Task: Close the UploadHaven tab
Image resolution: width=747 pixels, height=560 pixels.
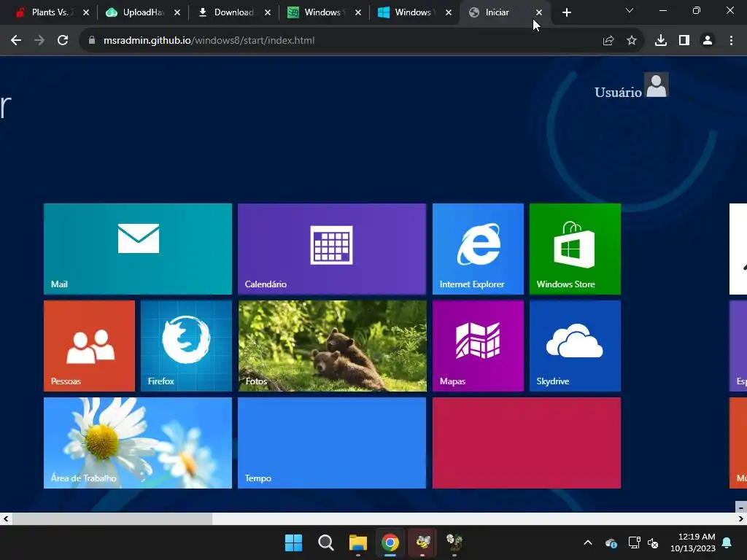Action: tap(177, 12)
